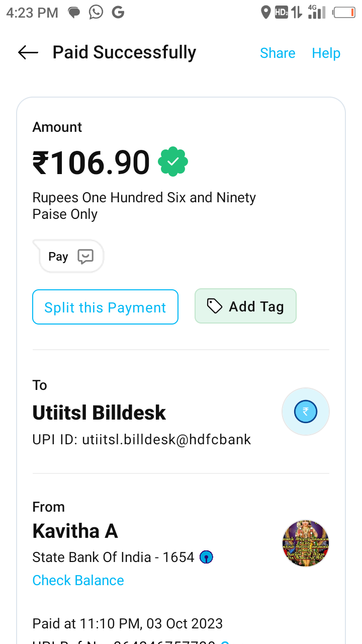This screenshot has width=362, height=644.
Task: Click the State Bank of India logo
Action: [206, 557]
